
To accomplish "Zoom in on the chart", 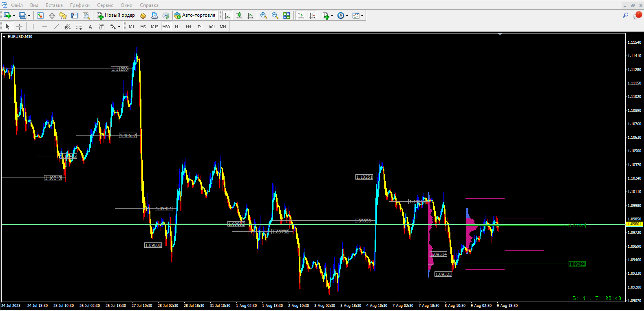I will (264, 16).
